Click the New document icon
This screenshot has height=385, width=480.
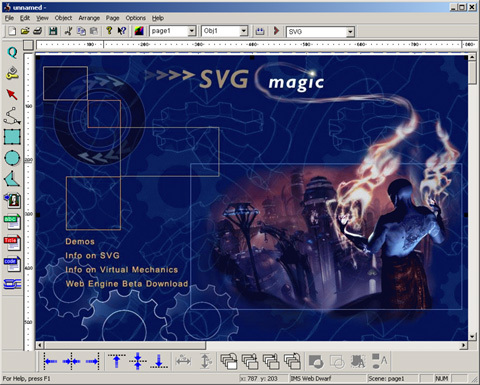coord(12,31)
